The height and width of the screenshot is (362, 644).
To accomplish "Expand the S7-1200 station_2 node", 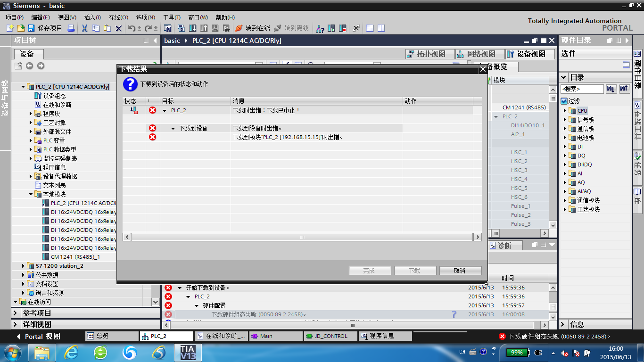I will point(23,266).
